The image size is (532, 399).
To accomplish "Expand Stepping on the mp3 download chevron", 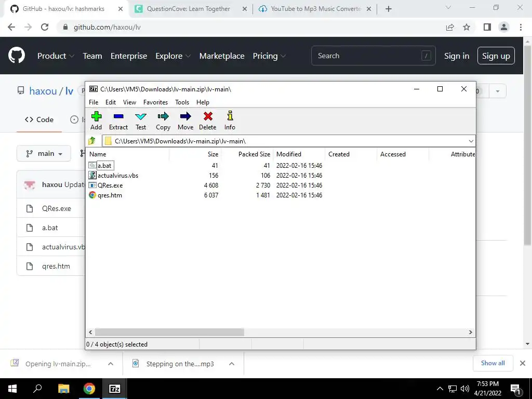I will click(x=232, y=364).
